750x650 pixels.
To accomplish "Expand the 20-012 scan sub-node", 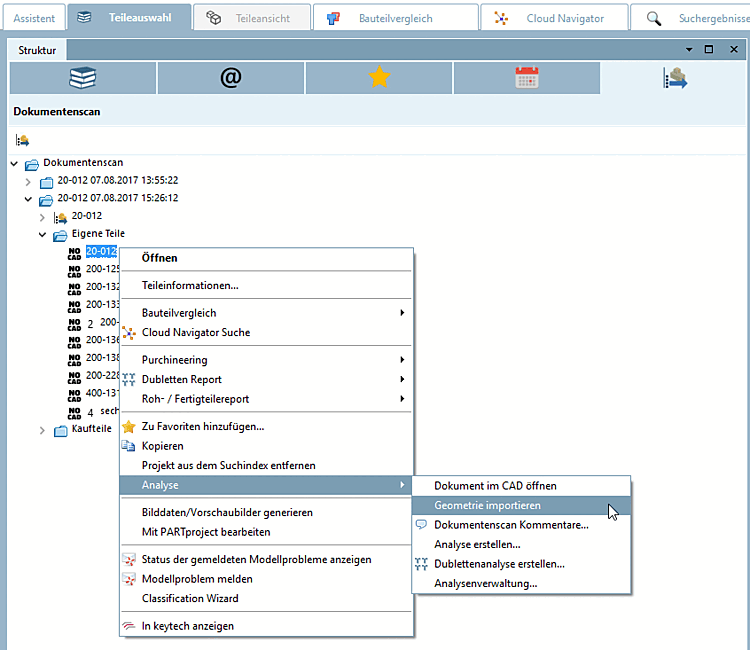I will [x=43, y=218].
